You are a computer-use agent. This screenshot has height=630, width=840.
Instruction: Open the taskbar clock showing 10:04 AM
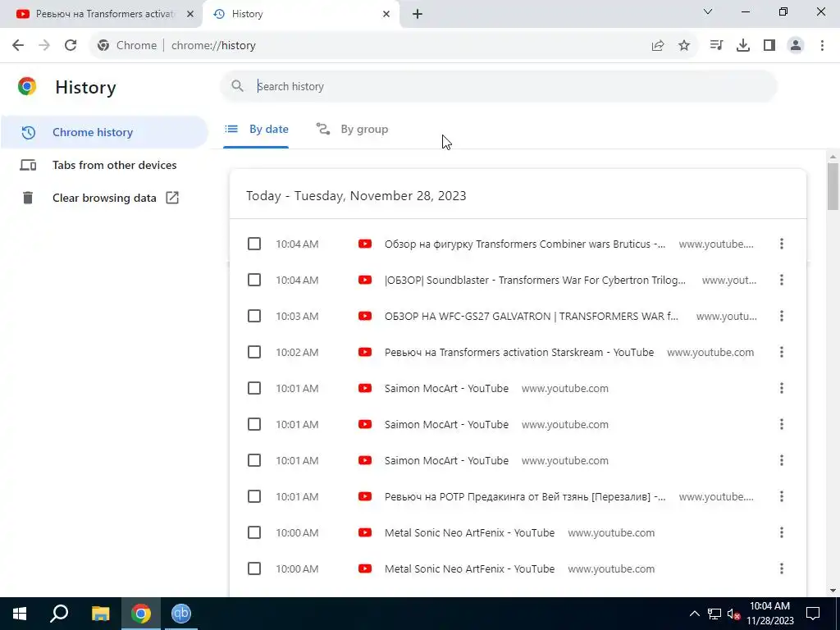click(x=769, y=614)
